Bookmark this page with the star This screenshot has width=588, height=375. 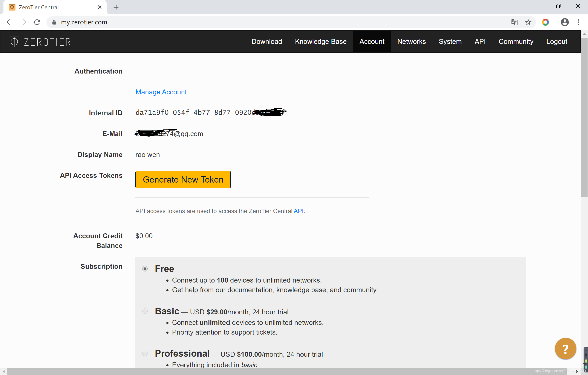click(528, 22)
